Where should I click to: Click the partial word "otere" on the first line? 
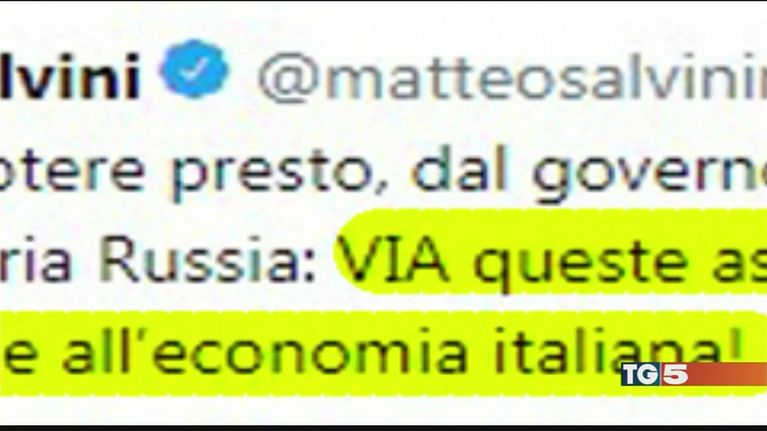72,170
